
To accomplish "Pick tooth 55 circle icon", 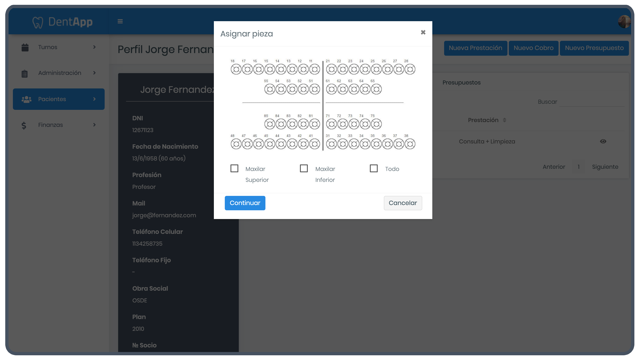I will [270, 89].
